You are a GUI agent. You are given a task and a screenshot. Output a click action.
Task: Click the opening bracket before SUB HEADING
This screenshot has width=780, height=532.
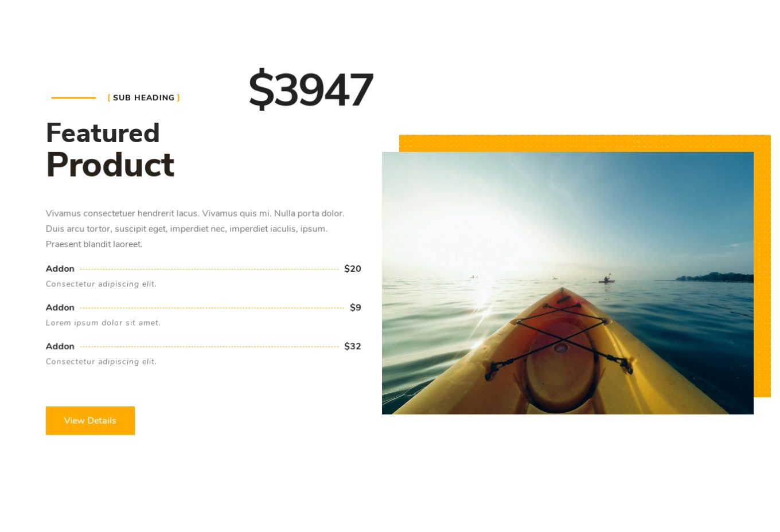[x=108, y=97]
